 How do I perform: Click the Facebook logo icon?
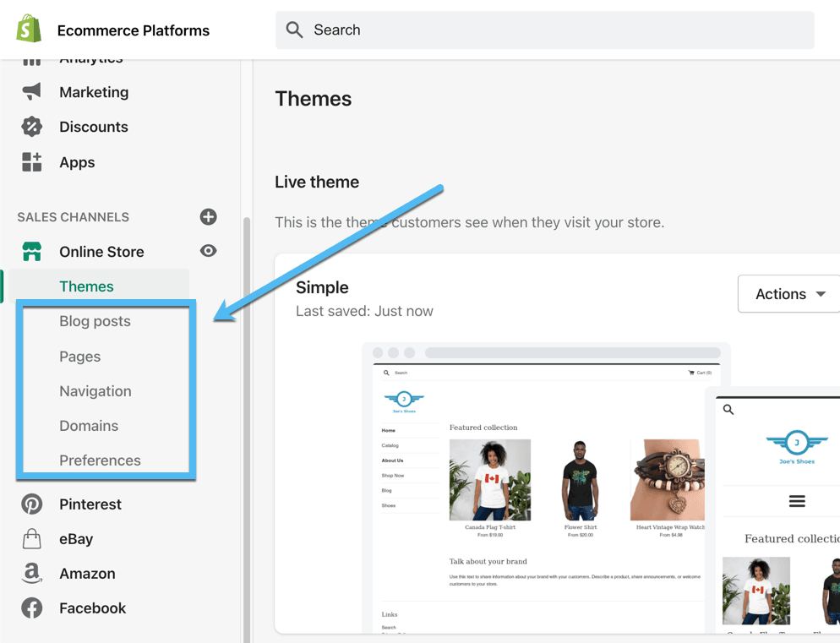(31, 608)
